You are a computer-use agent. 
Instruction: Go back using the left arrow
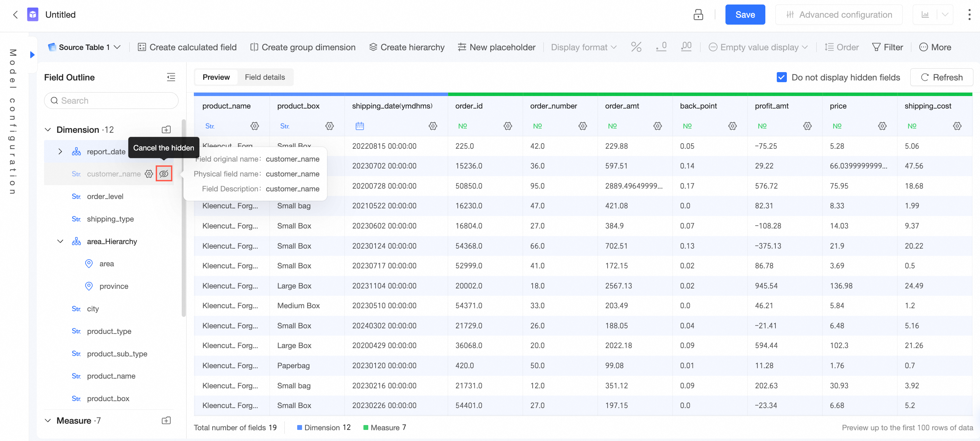tap(15, 15)
